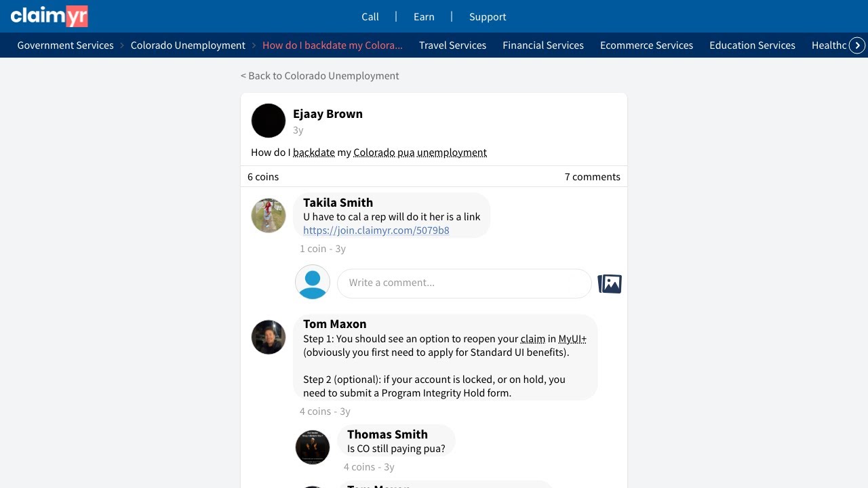
Task: Open the partially visible Healthcare category
Action: [x=829, y=45]
